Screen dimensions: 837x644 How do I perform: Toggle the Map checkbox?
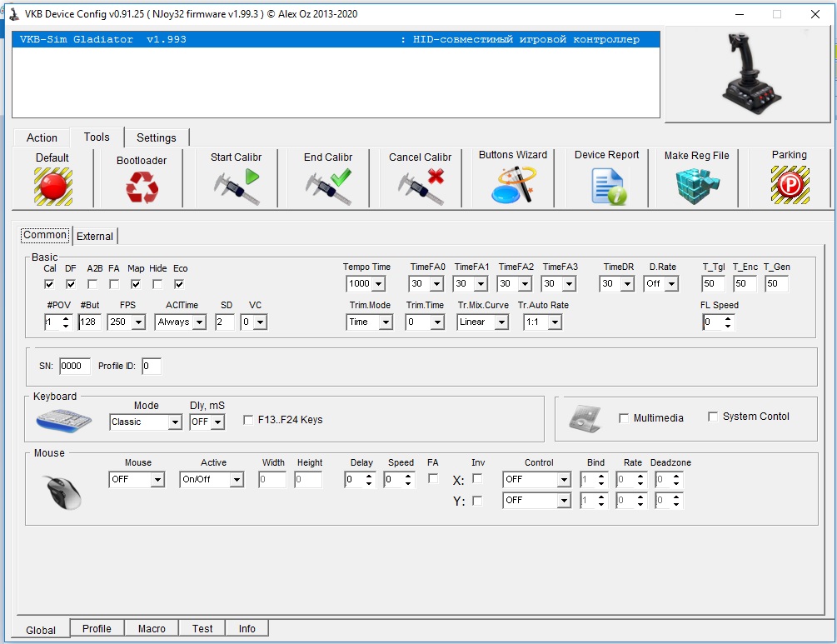pyautogui.click(x=136, y=284)
